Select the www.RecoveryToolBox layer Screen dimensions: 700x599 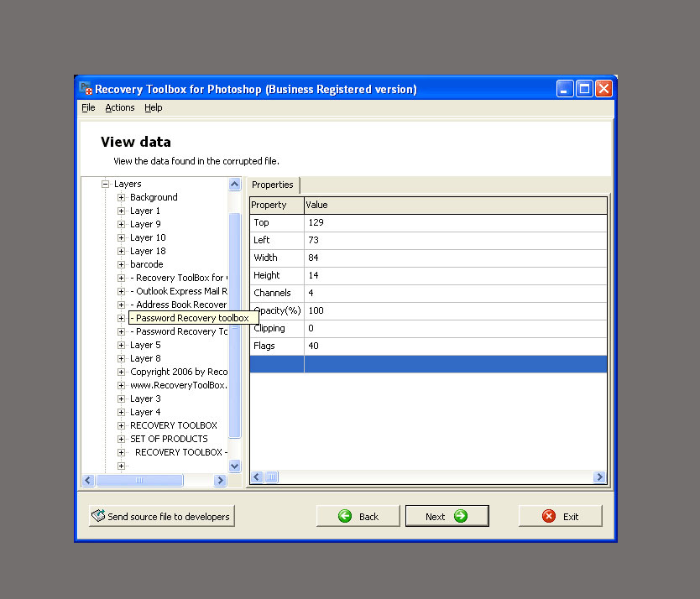[x=179, y=385]
